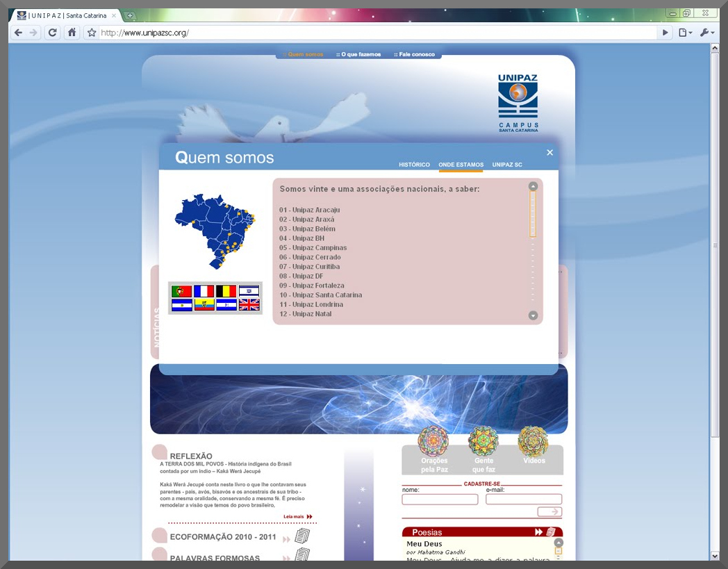Open the document icon beside Ecoformação 2010 - 2011

point(302,536)
